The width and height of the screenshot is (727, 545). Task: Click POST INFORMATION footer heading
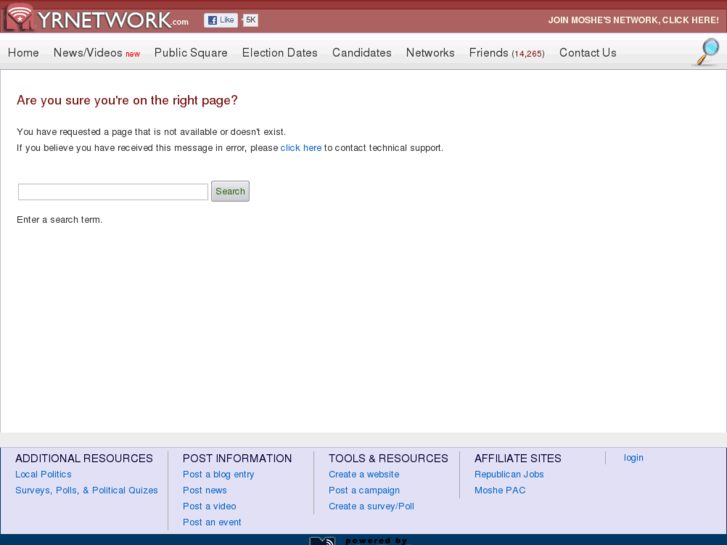[237, 458]
